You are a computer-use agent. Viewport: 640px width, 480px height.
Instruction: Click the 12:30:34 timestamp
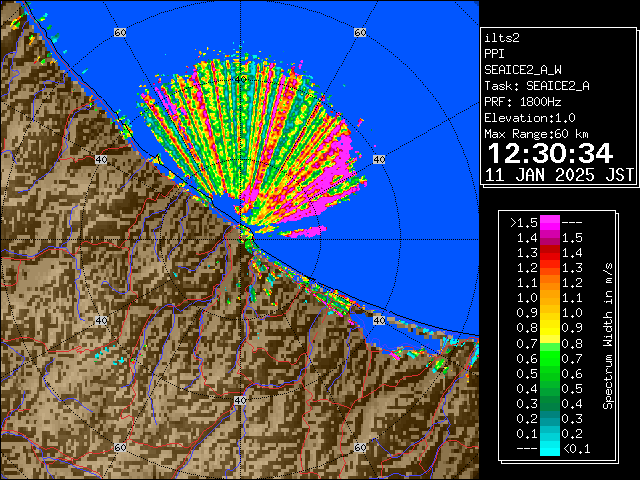pos(550,153)
